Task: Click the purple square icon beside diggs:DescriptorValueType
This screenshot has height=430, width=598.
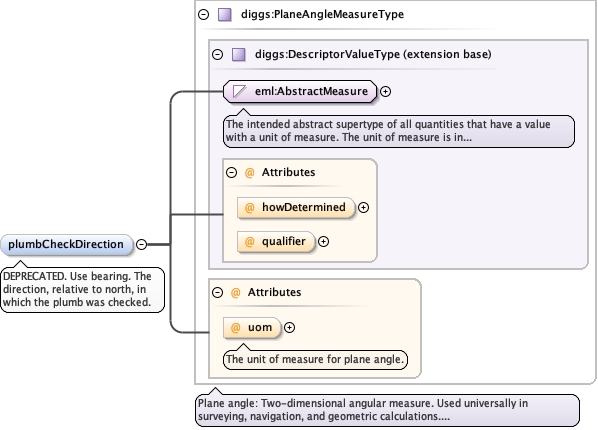Action: click(x=239, y=54)
